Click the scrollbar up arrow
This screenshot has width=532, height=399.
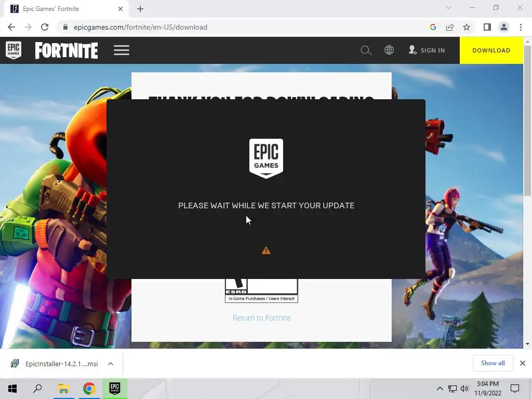pos(527,42)
